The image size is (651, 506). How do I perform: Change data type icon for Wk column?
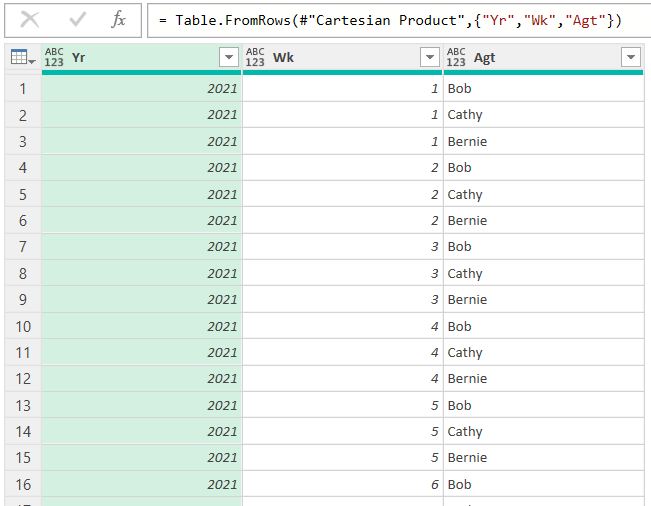255,57
